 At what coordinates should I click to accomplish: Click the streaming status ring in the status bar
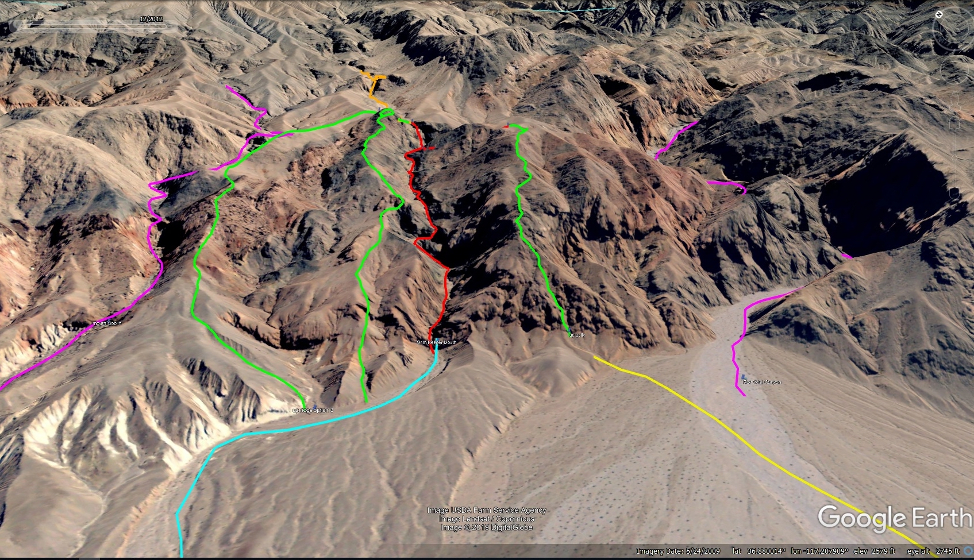pyautogui.click(x=969, y=551)
